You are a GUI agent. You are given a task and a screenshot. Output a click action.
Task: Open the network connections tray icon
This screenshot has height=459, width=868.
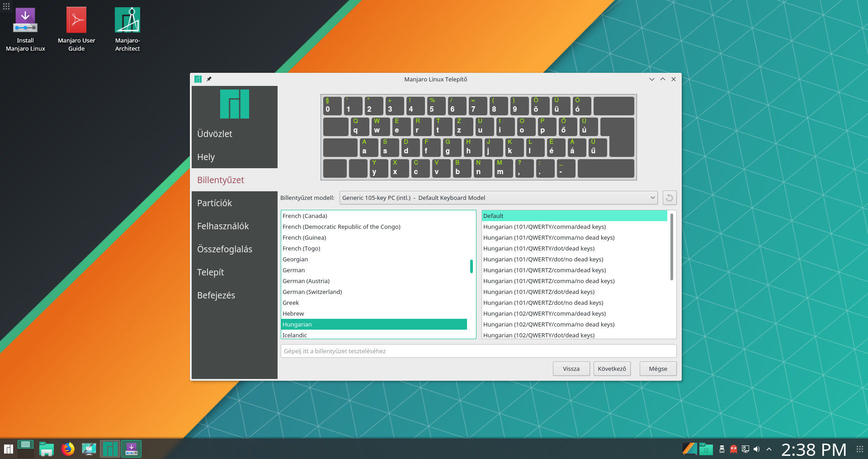pyautogui.click(x=745, y=449)
